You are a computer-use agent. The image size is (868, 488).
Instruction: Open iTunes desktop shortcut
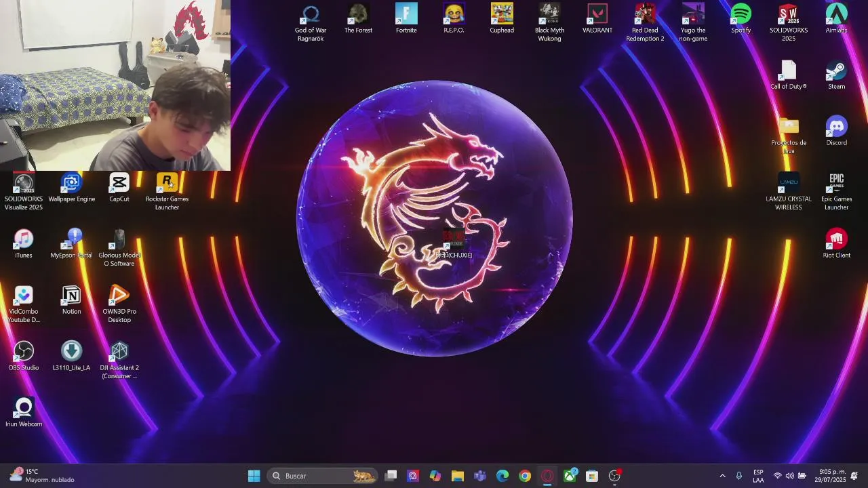pos(24,244)
